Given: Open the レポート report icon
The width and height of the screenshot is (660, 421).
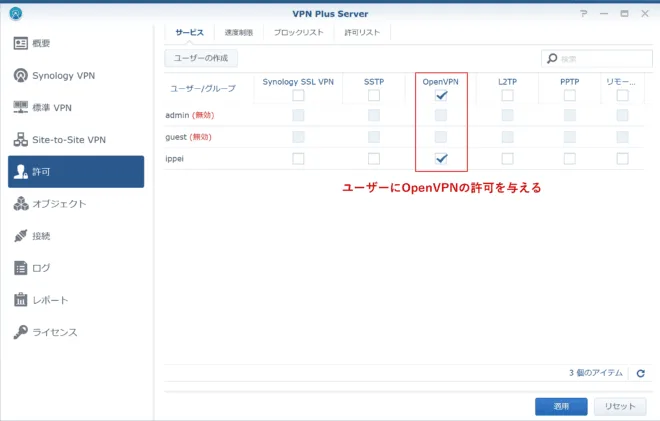Looking at the screenshot, I should pos(21,300).
